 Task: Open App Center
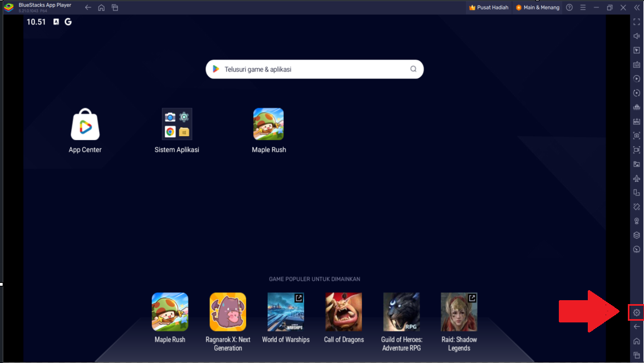(x=85, y=131)
